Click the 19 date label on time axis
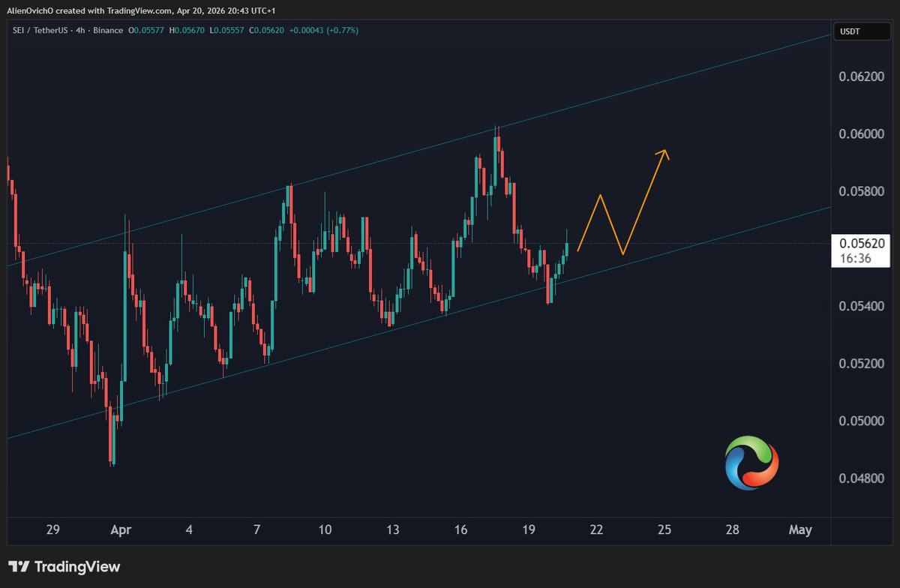 (529, 529)
